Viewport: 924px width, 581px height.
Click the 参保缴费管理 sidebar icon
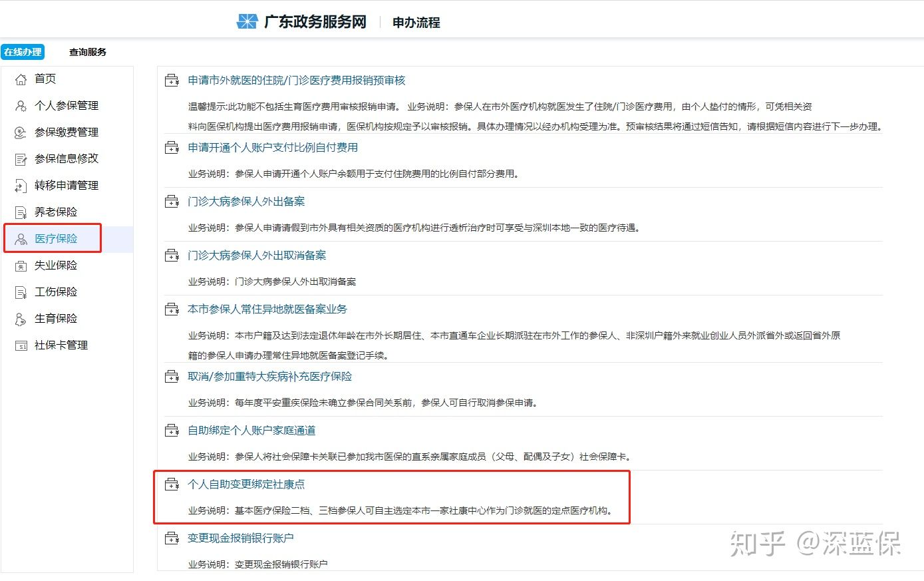coord(22,132)
